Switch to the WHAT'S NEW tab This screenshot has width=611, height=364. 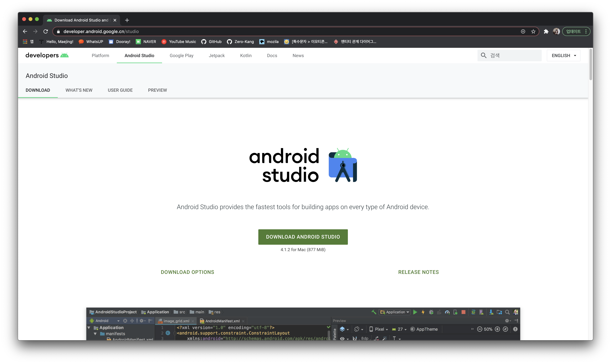[x=79, y=90]
